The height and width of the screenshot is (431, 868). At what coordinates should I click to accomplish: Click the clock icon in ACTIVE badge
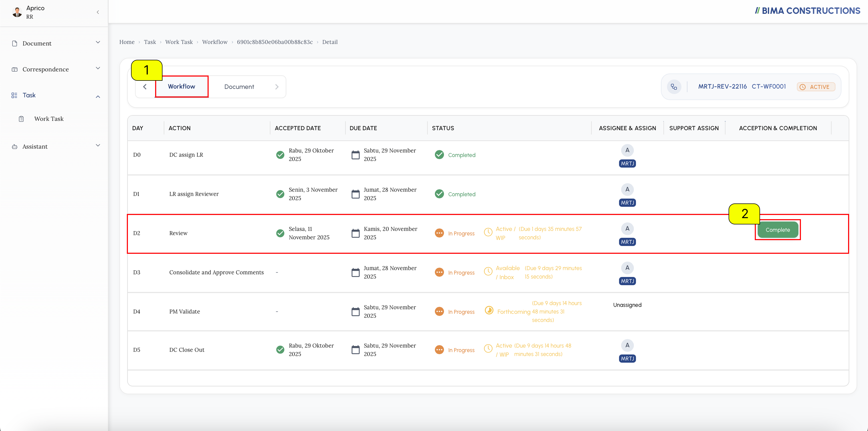(x=803, y=87)
